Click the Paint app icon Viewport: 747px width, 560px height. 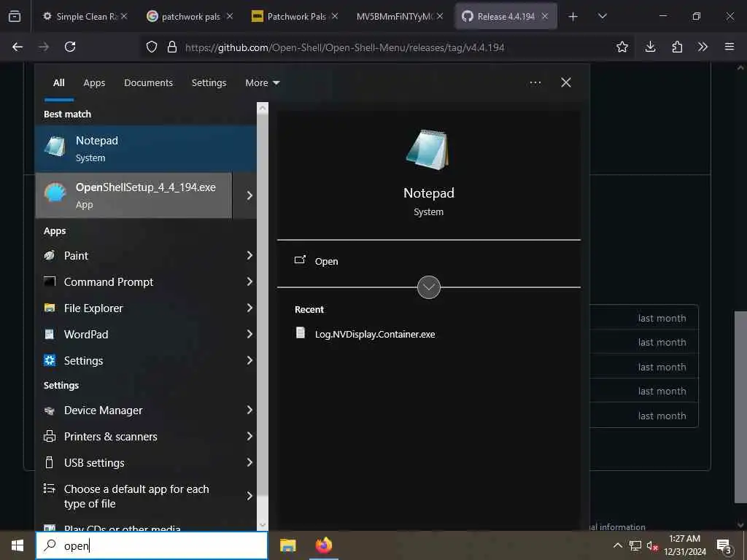[50, 256]
